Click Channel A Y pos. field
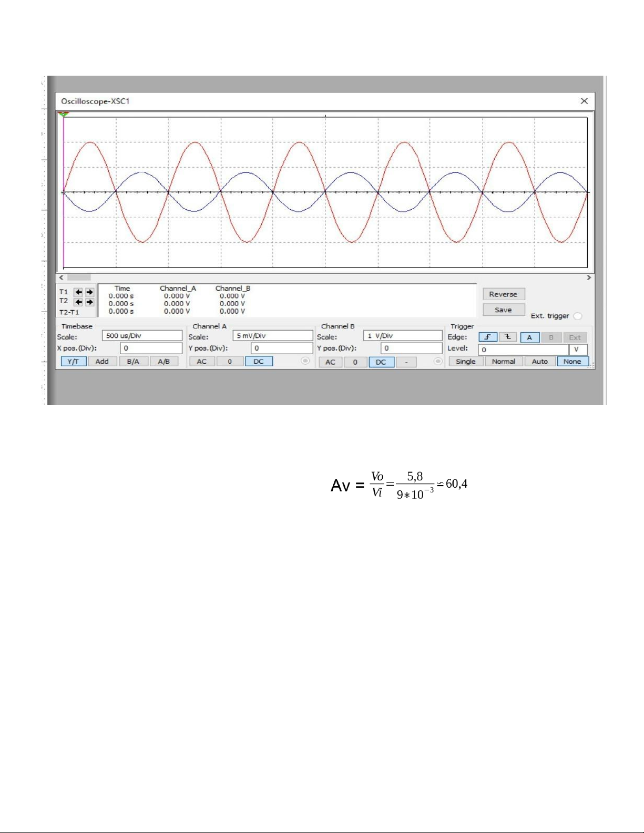Viewport: 644px width, 833px height. pos(282,348)
